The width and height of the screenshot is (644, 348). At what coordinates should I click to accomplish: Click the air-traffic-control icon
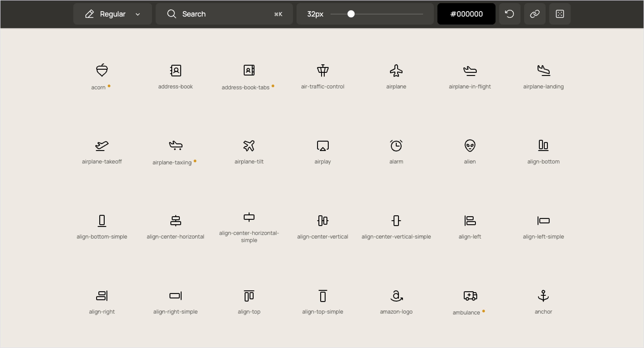coord(322,70)
